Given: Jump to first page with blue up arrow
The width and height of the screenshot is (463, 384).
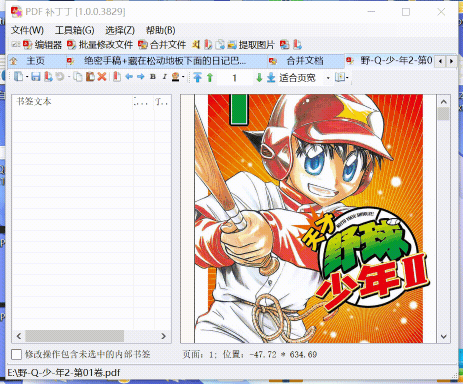Looking at the screenshot, I should click(x=197, y=77).
